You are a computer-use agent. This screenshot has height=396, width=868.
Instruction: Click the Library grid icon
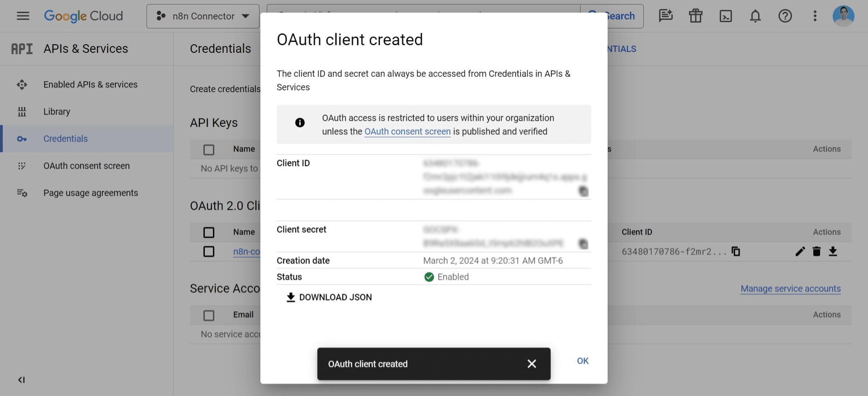click(22, 112)
